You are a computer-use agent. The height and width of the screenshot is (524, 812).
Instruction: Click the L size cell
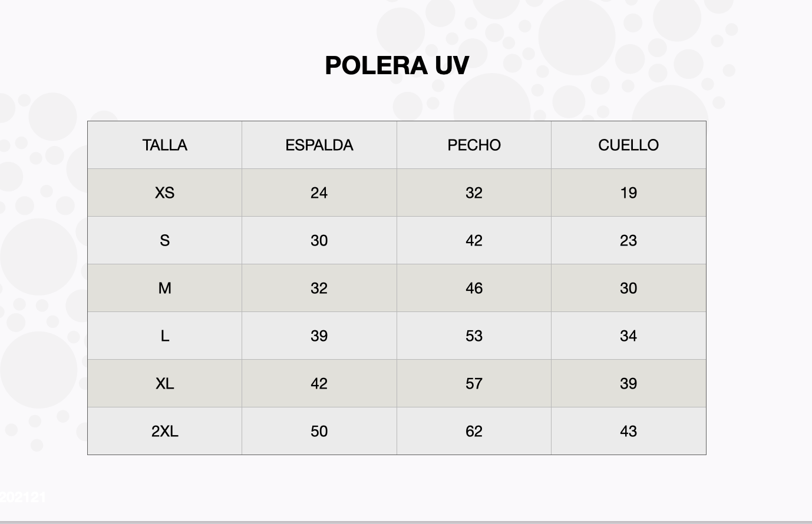[x=164, y=336]
